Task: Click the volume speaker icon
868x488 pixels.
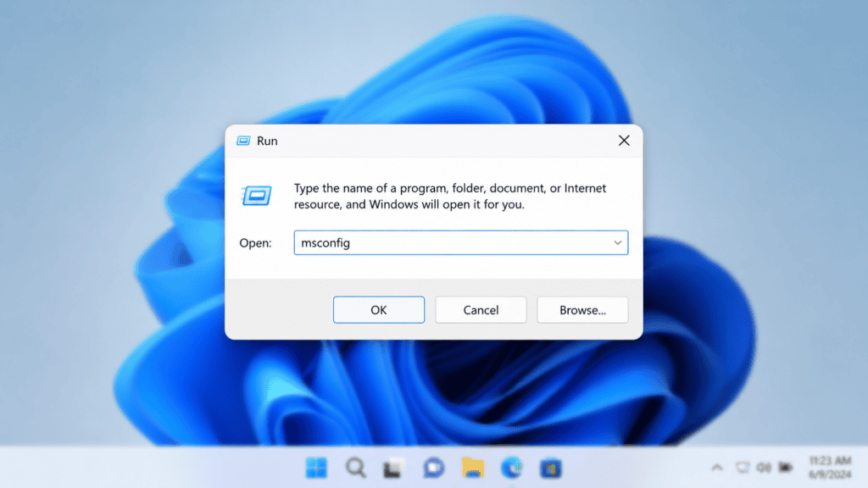Action: (x=764, y=468)
